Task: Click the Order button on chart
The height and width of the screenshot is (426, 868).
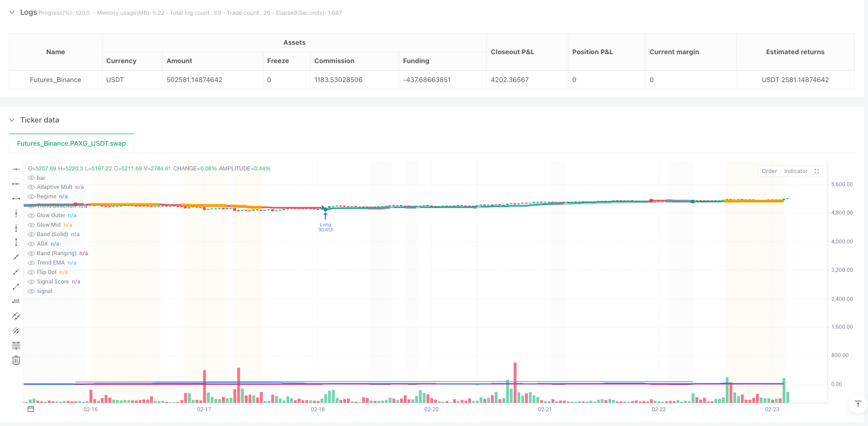Action: click(769, 171)
